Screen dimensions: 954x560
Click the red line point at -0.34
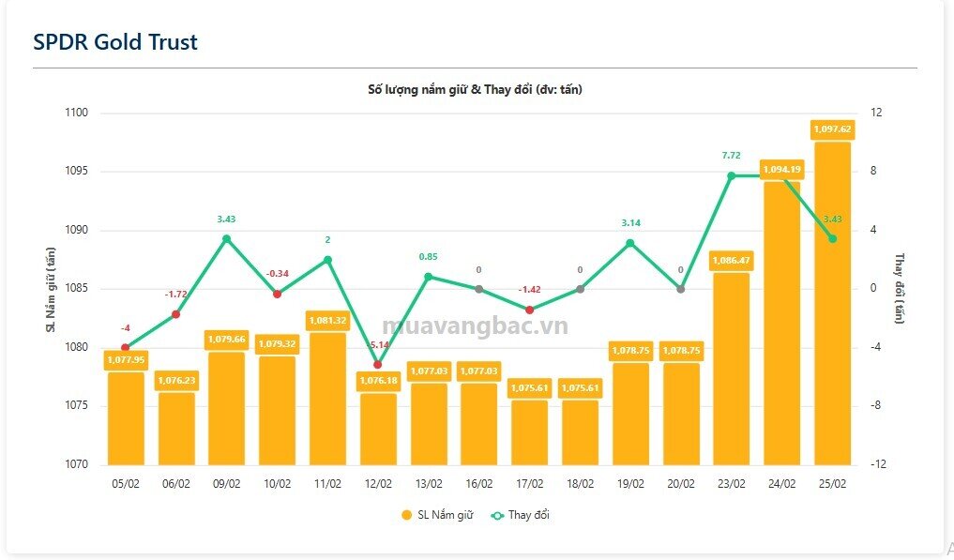(278, 294)
